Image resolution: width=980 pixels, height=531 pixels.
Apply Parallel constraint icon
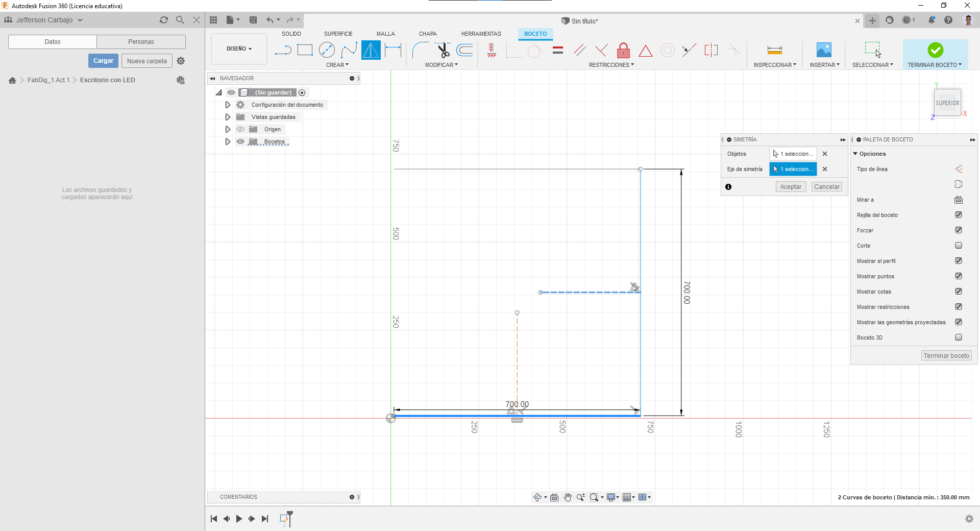tap(579, 50)
